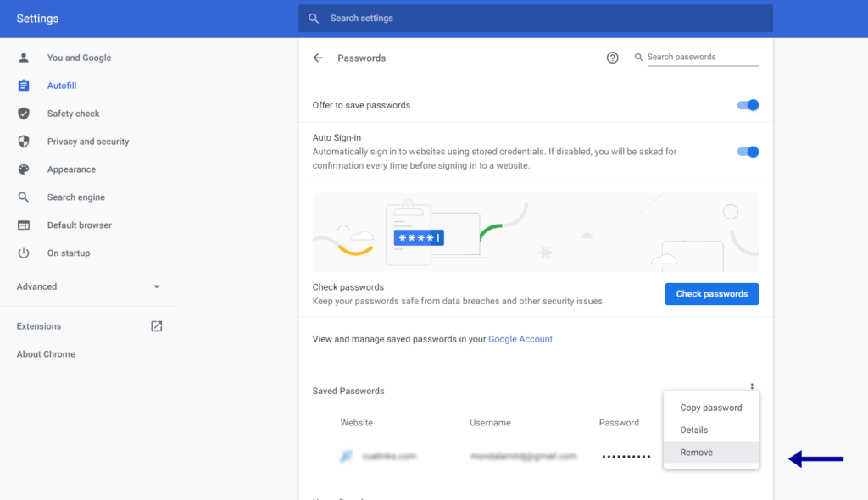Toggle the Auto Sign-in switch on again

[748, 151]
